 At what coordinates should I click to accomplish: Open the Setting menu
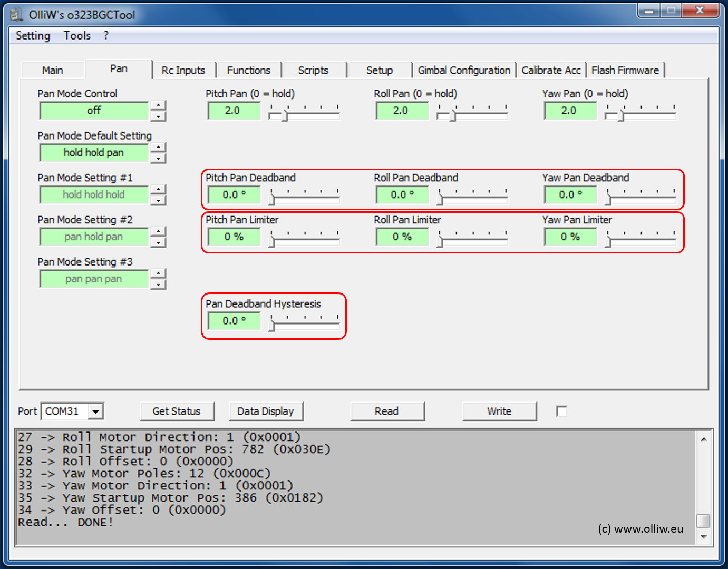coord(33,36)
